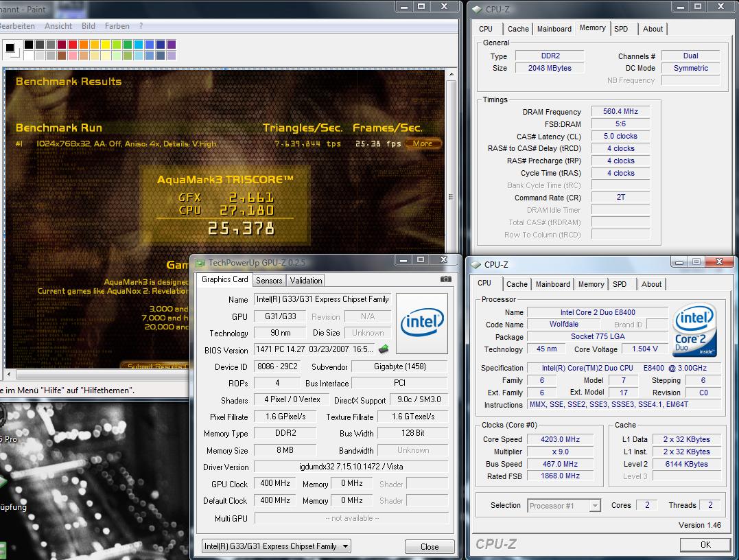Screen dimensions: 739x560
Task: Open the Farben menu in Paint
Action: tap(117, 26)
